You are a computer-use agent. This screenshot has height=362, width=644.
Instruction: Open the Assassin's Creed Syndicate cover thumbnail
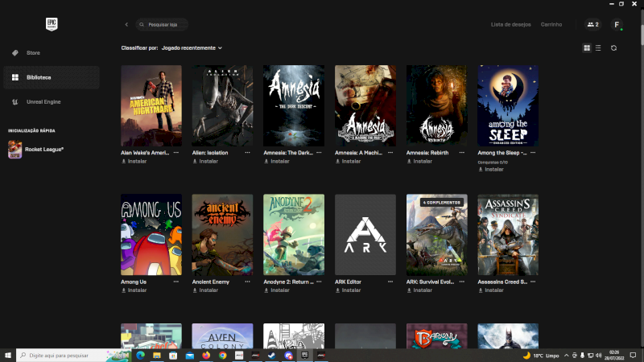pyautogui.click(x=508, y=234)
